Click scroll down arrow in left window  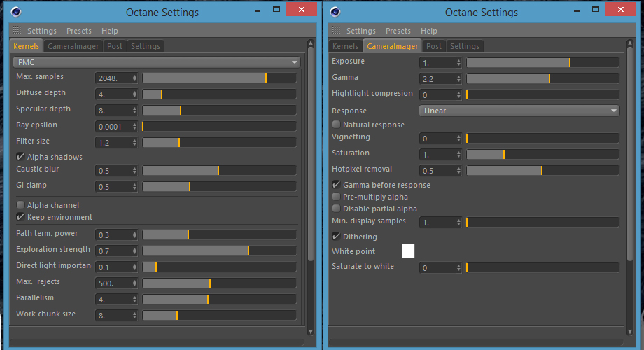pyautogui.click(x=311, y=332)
